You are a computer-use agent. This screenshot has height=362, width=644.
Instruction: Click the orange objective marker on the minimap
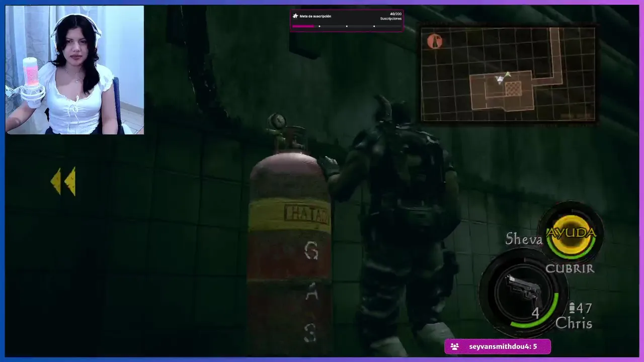tap(435, 42)
